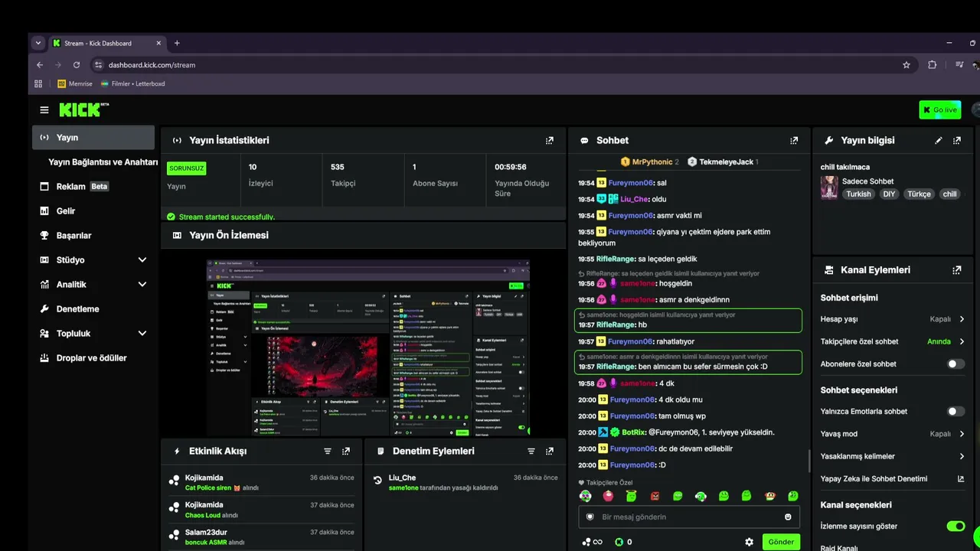Click the Liu_Che username in chat
Screen dimensions: 980x551
point(635,199)
